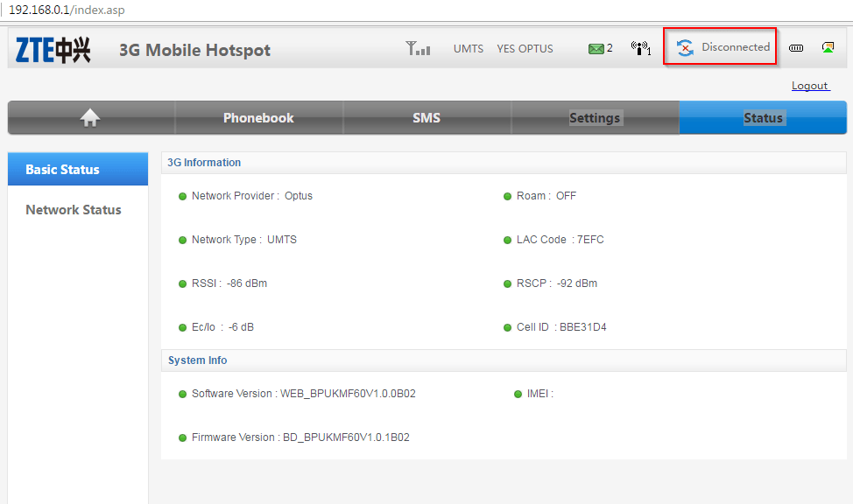The image size is (853, 504).
Task: Click the connection status icon beside the battery
Action: (x=828, y=46)
